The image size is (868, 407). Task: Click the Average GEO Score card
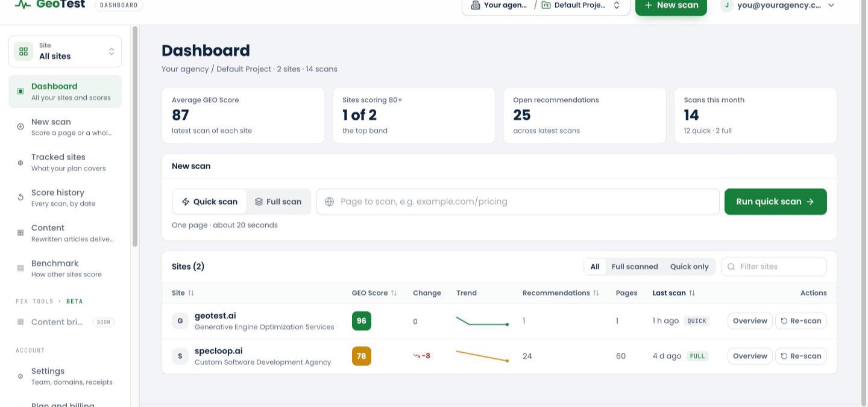click(x=243, y=116)
